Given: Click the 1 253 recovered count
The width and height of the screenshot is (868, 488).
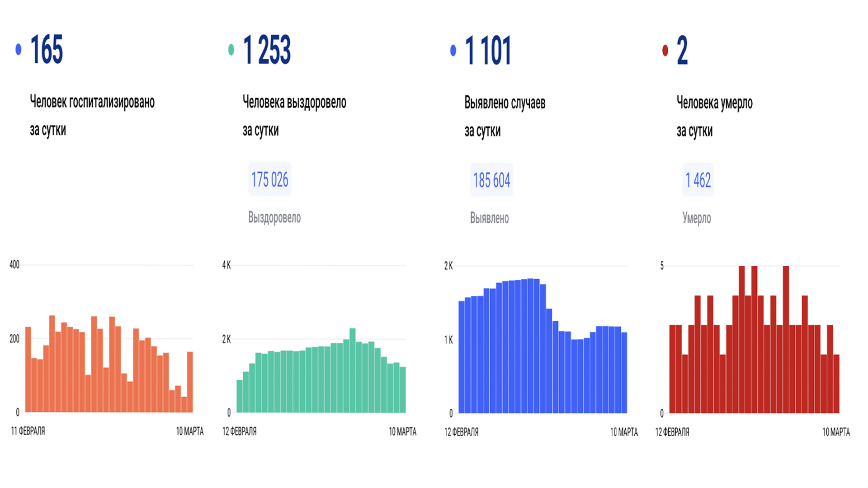Looking at the screenshot, I should (x=267, y=50).
